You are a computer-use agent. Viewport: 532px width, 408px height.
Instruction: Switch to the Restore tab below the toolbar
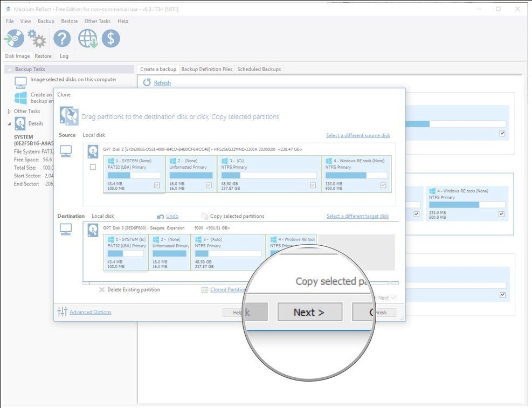point(43,56)
